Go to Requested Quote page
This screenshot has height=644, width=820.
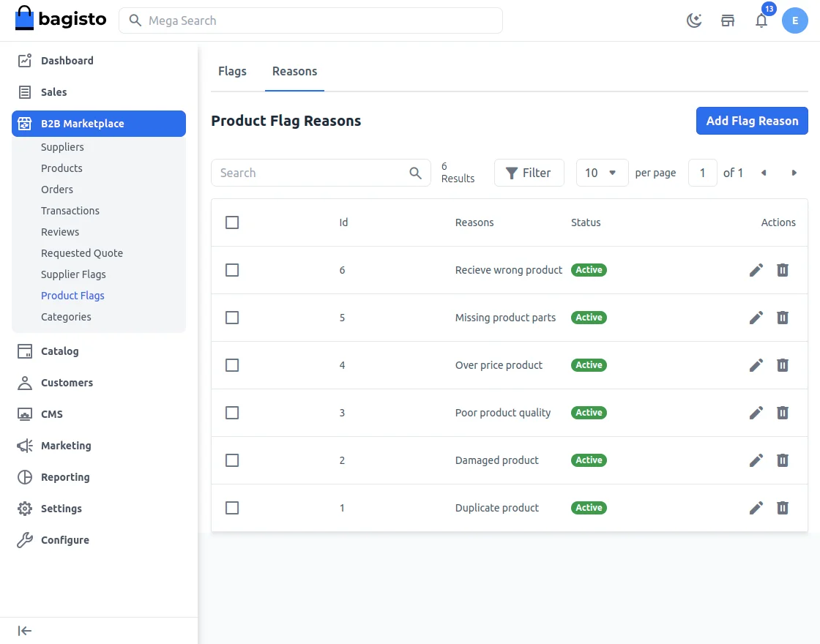(82, 253)
